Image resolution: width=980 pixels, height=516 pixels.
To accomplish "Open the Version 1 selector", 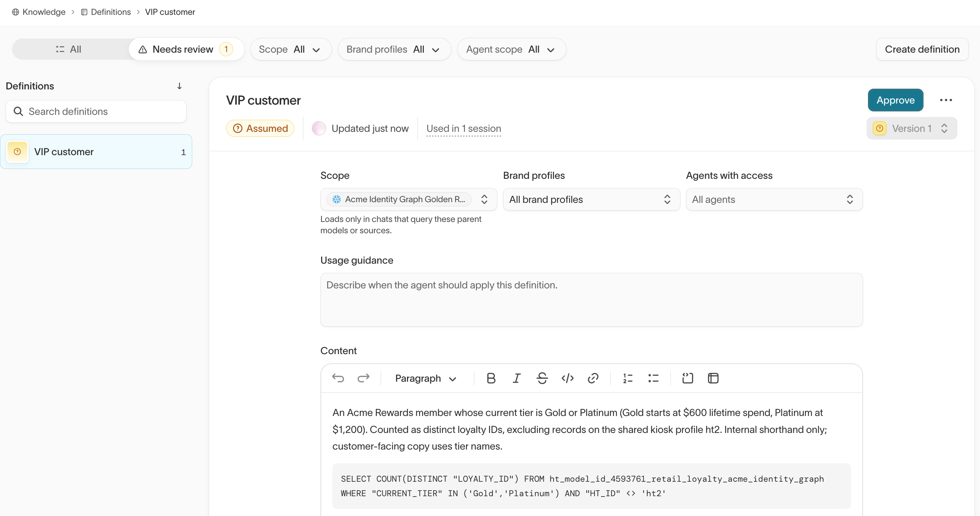I will [911, 128].
